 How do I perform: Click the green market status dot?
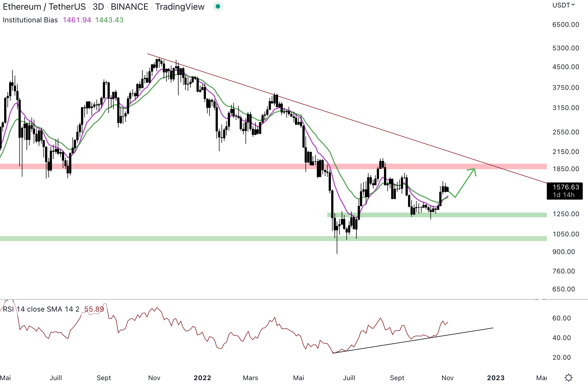coord(218,6)
